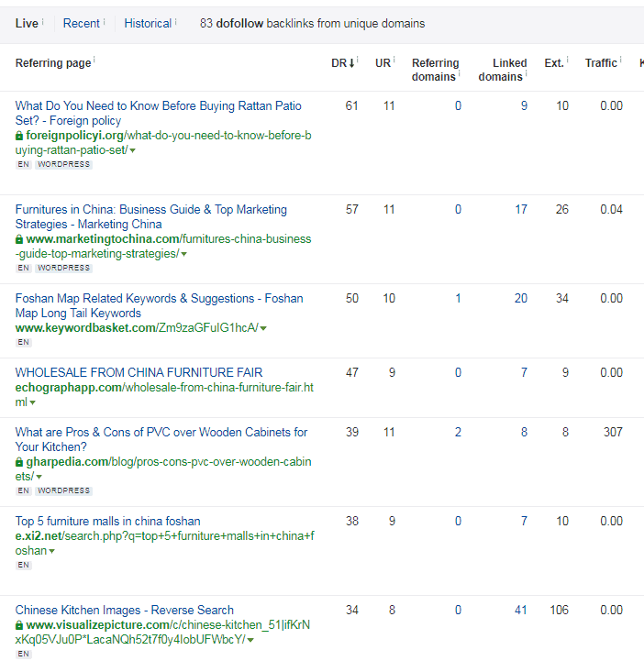Sort by Linked domains column header
The width and height of the screenshot is (644, 661).
pos(503,70)
